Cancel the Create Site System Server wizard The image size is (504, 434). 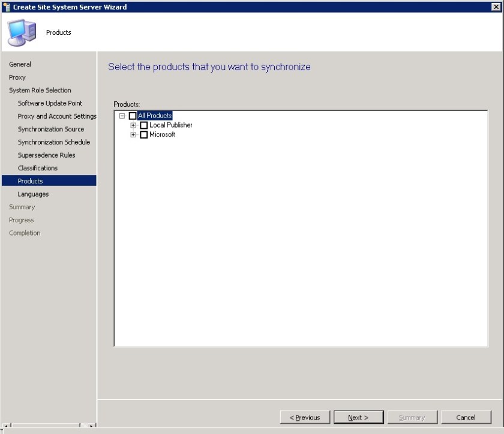click(x=466, y=417)
